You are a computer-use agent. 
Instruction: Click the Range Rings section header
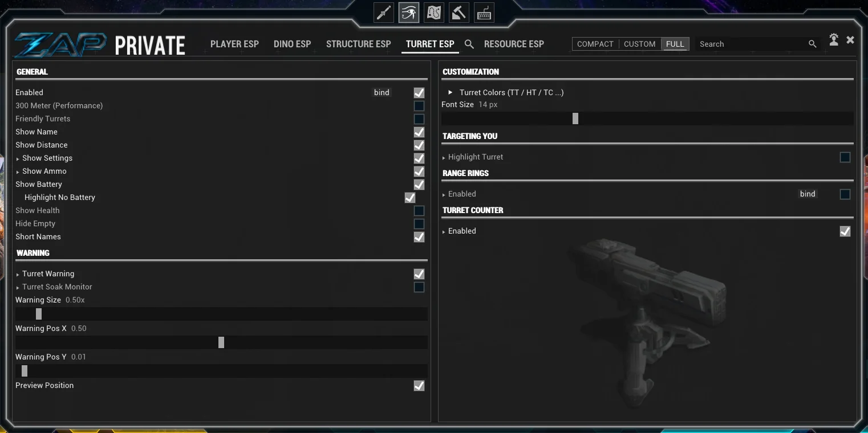tap(465, 173)
